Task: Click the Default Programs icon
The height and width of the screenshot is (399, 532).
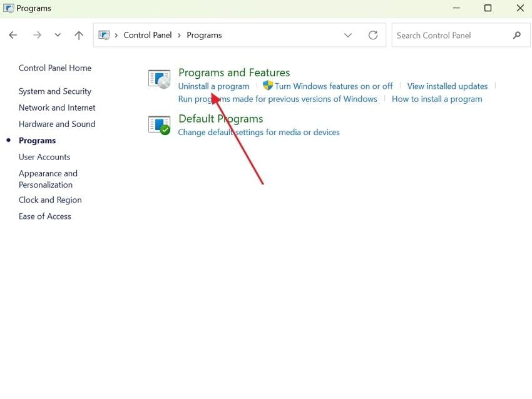Action: (160, 125)
